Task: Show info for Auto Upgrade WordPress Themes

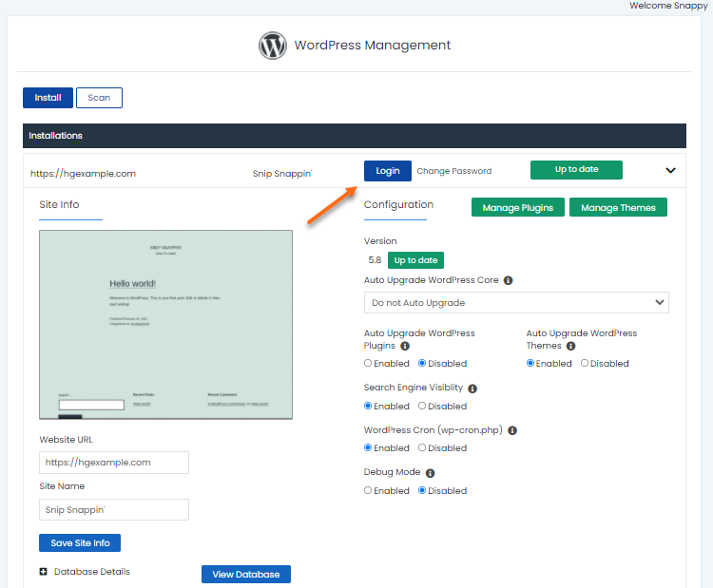Action: (x=570, y=347)
